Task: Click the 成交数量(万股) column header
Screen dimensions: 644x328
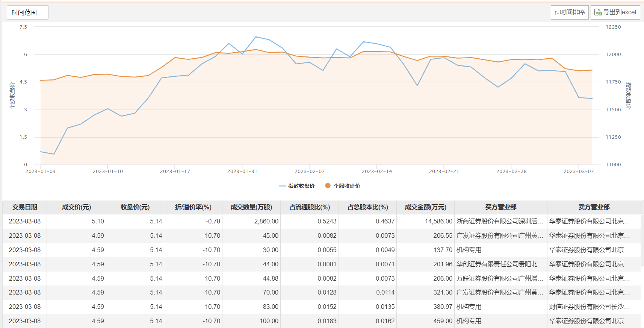Action: point(251,207)
